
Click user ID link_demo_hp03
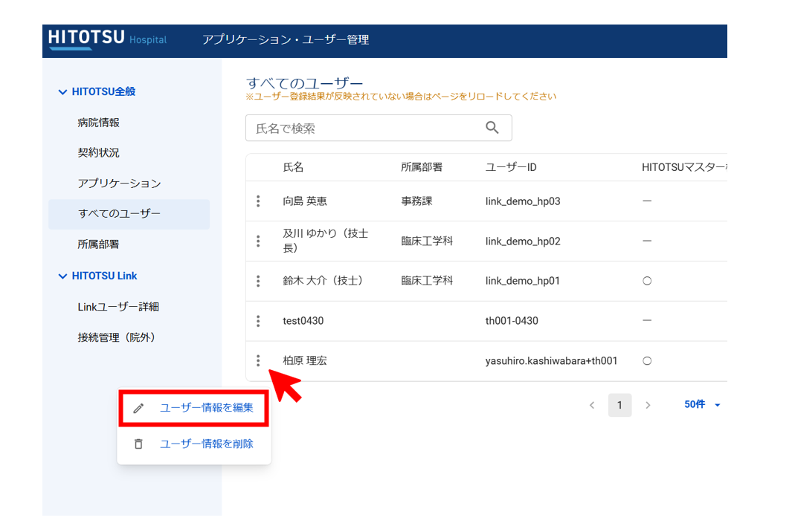tap(523, 201)
